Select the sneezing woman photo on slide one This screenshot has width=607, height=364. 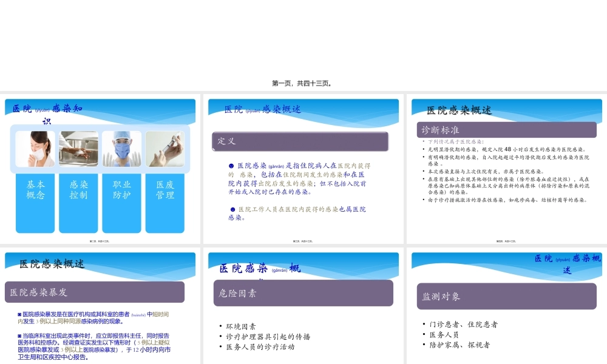click(35, 148)
